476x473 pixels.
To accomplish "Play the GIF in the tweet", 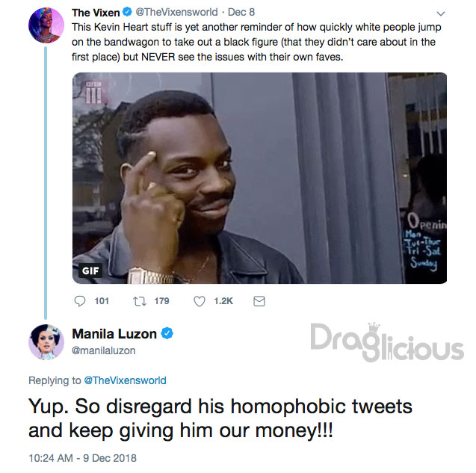I will [x=259, y=178].
